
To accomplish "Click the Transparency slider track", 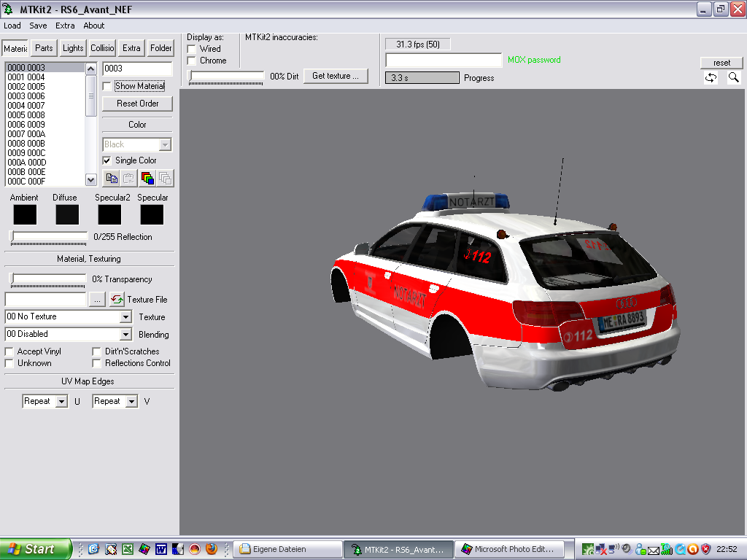I will tap(47, 279).
